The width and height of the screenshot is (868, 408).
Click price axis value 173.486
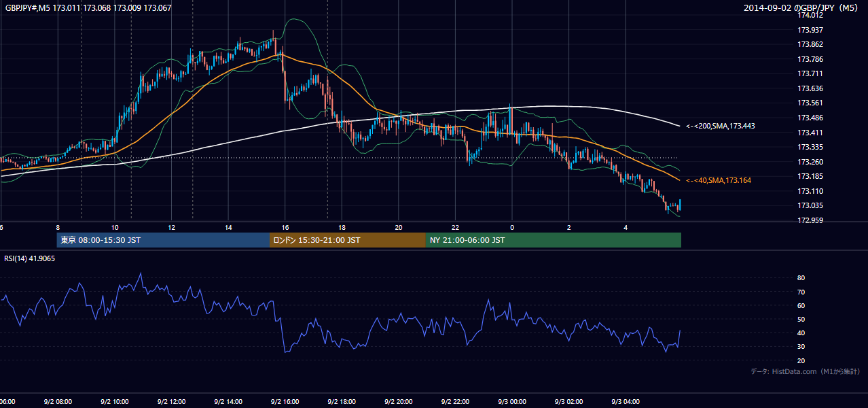tap(810, 118)
